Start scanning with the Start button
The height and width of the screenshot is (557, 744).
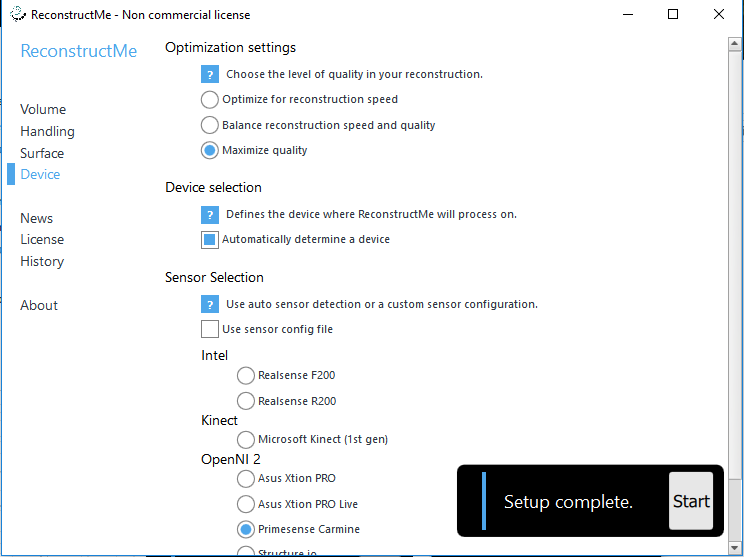[x=691, y=501]
